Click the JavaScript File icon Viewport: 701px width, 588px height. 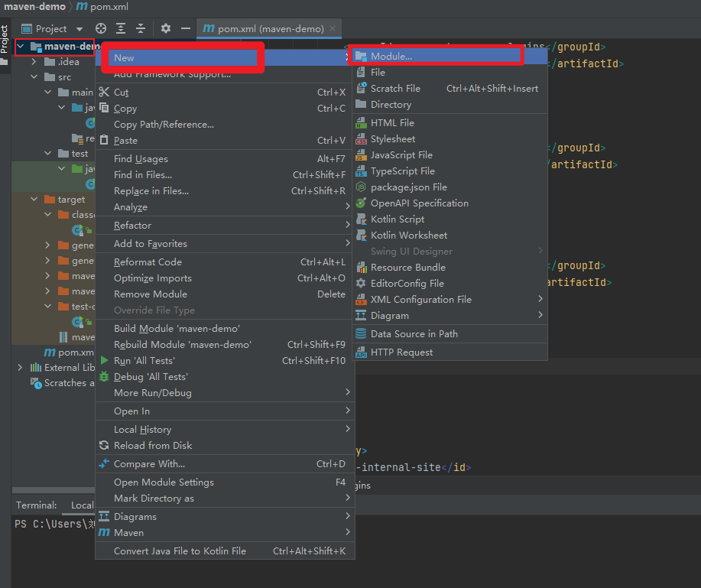tap(361, 155)
